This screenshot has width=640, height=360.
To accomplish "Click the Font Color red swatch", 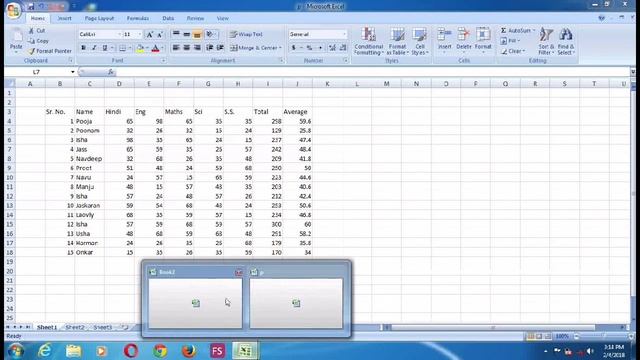I will (x=156, y=48).
